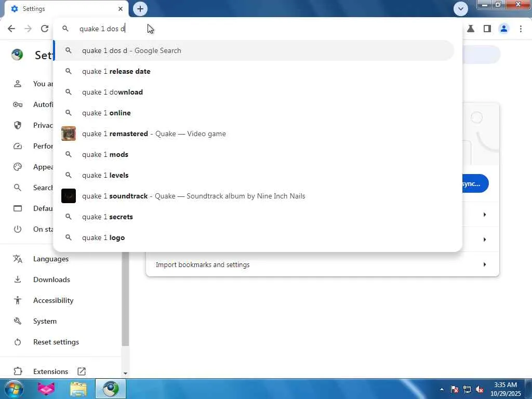Open the Downloads settings section
Image resolution: width=532 pixels, height=399 pixels.
click(51, 280)
